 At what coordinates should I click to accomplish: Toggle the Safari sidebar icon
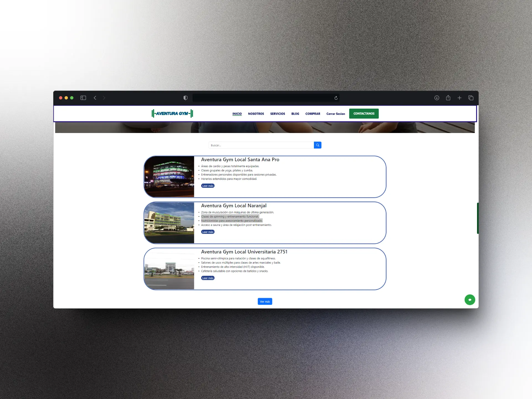tap(83, 98)
